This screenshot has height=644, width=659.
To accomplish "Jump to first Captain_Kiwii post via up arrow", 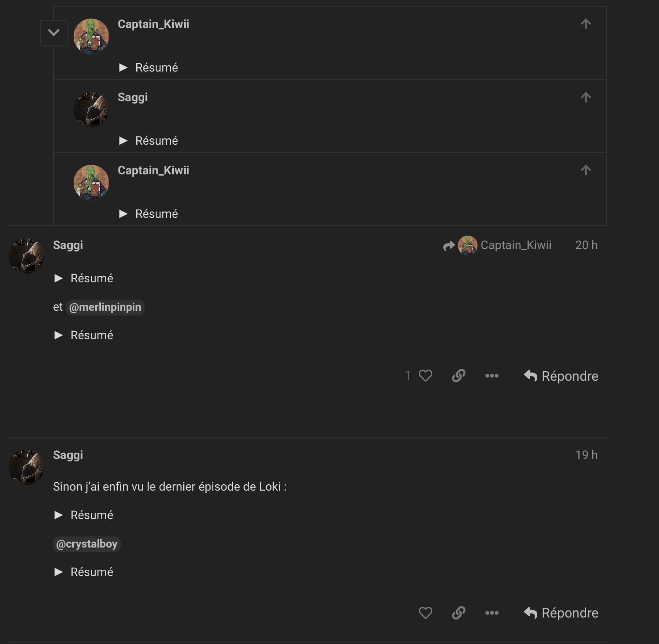I will coord(586,24).
